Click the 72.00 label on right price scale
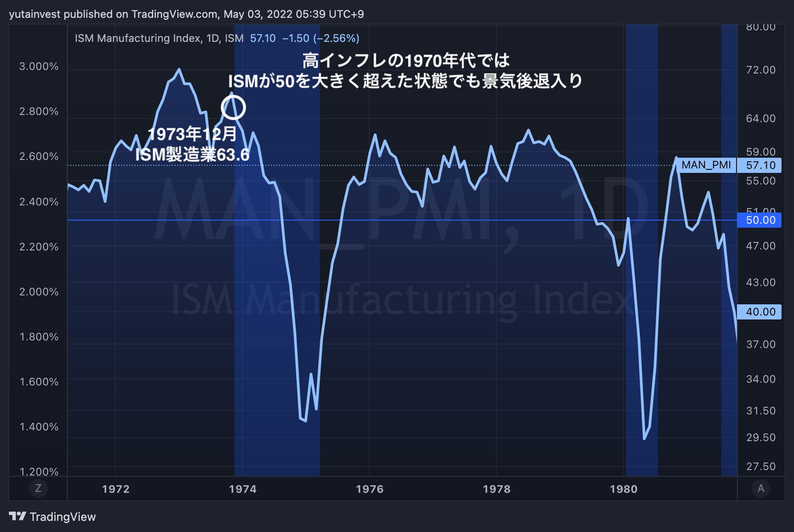Image resolution: width=794 pixels, height=532 pixels. pyautogui.click(x=761, y=70)
